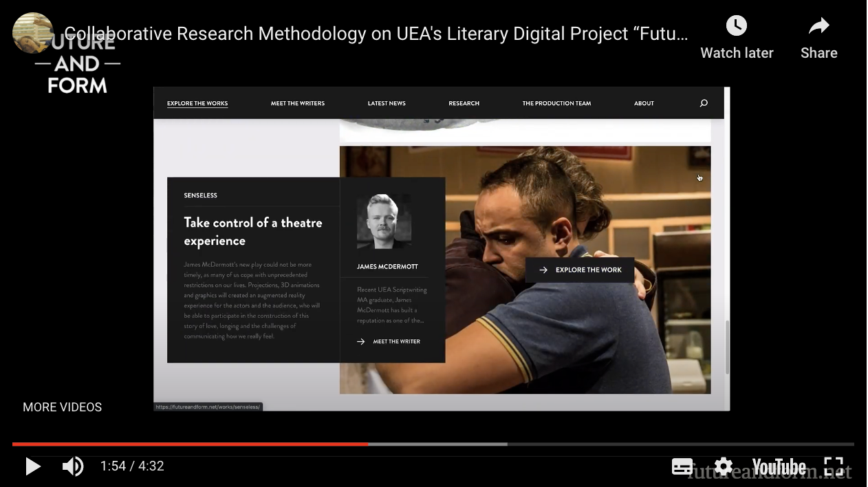This screenshot has width=868, height=487.
Task: Mute the video volume
Action: coord(73,466)
